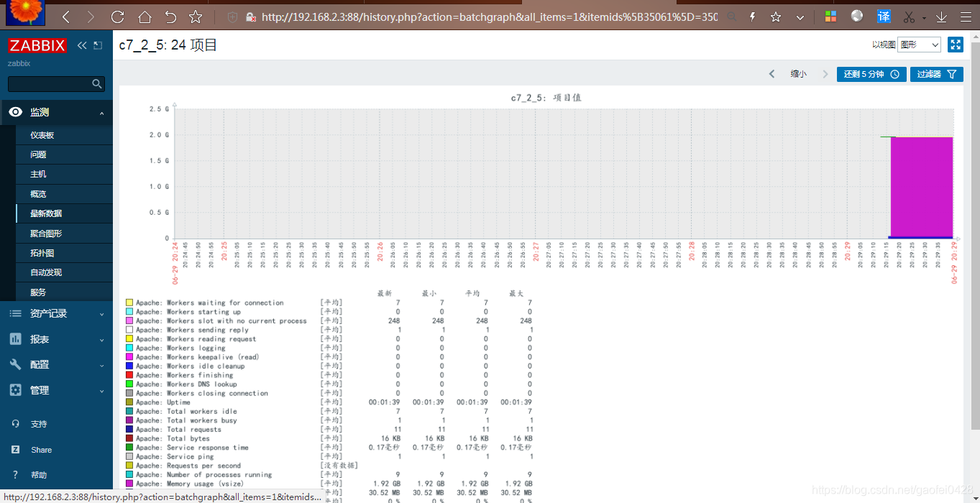This screenshot has height=503, width=980.
Task: Open 聚合图形 Screens menu item
Action: tap(64, 234)
